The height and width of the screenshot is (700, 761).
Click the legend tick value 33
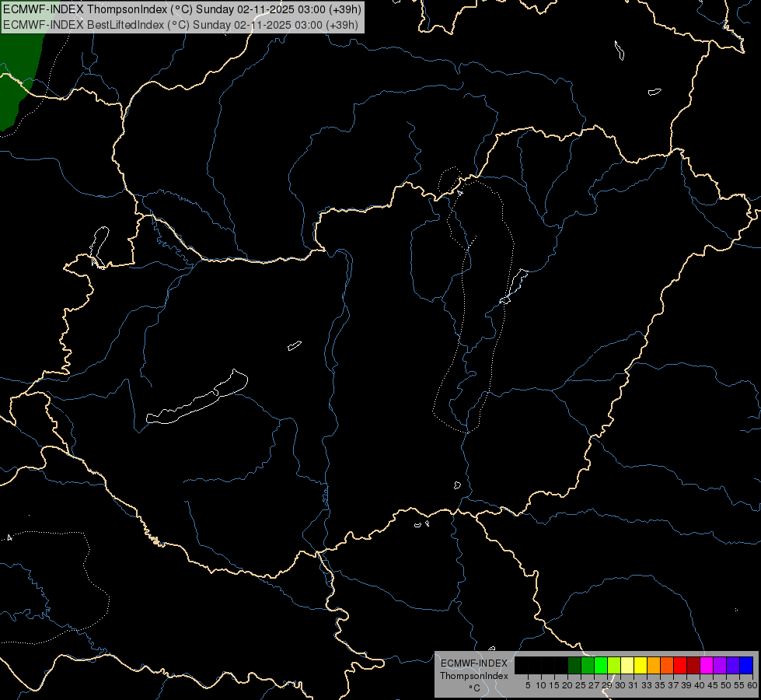tap(647, 685)
